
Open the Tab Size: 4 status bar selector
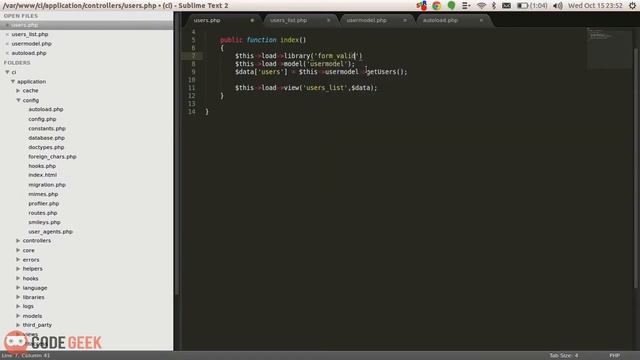(564, 356)
